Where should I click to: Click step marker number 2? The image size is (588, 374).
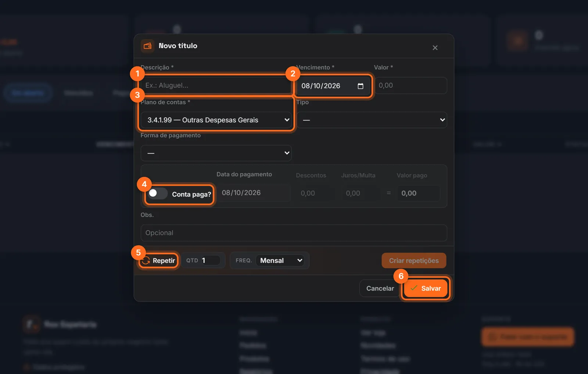point(293,73)
